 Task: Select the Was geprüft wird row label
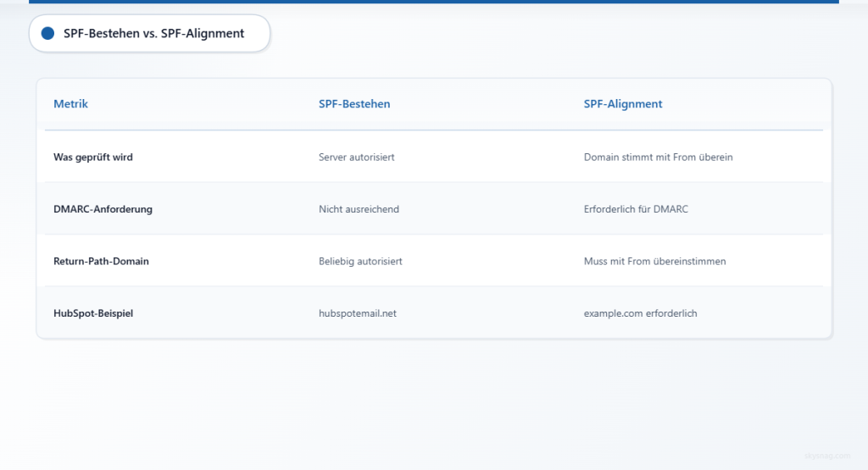click(x=93, y=157)
